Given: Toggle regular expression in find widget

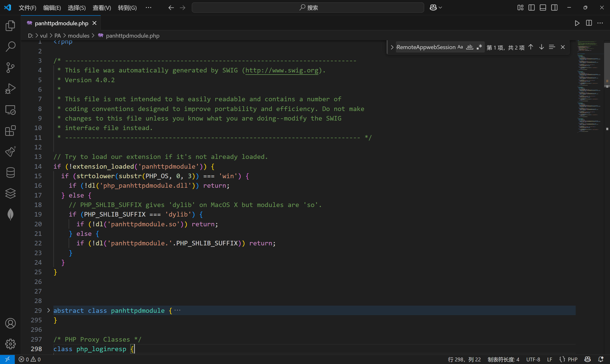Looking at the screenshot, I should tap(479, 47).
